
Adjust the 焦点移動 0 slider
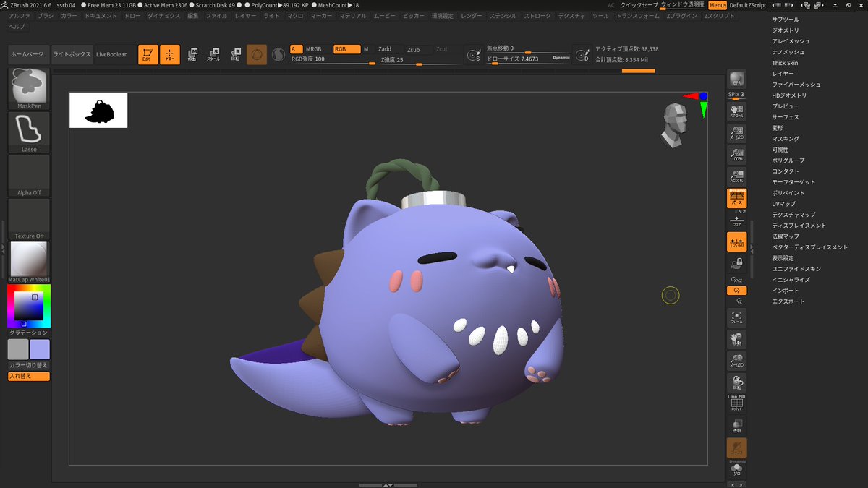[x=528, y=48]
